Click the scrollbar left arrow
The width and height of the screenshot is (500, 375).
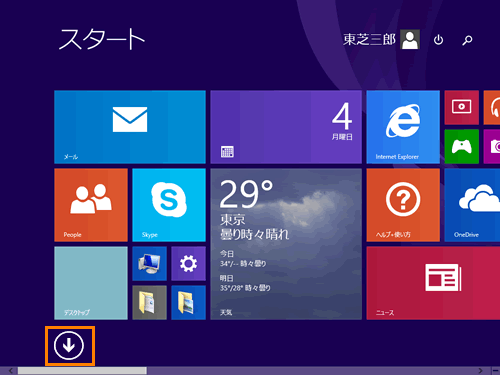tap(11, 371)
